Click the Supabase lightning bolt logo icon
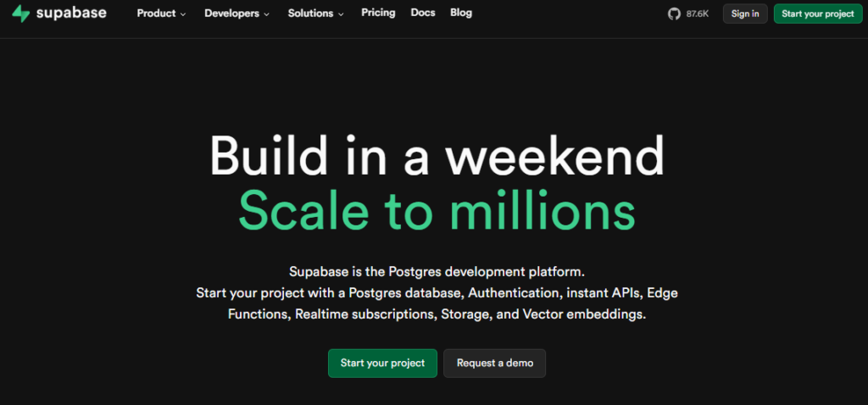Screen dimensions: 868x405 pyautogui.click(x=21, y=14)
